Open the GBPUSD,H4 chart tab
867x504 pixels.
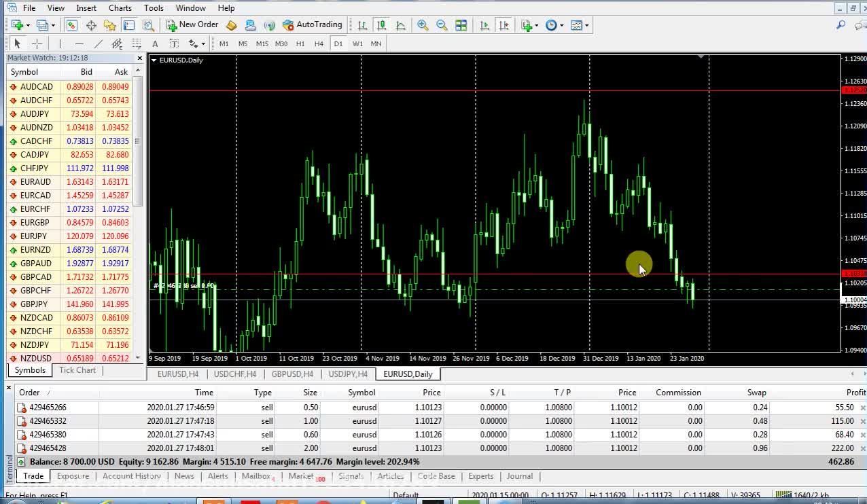292,374
